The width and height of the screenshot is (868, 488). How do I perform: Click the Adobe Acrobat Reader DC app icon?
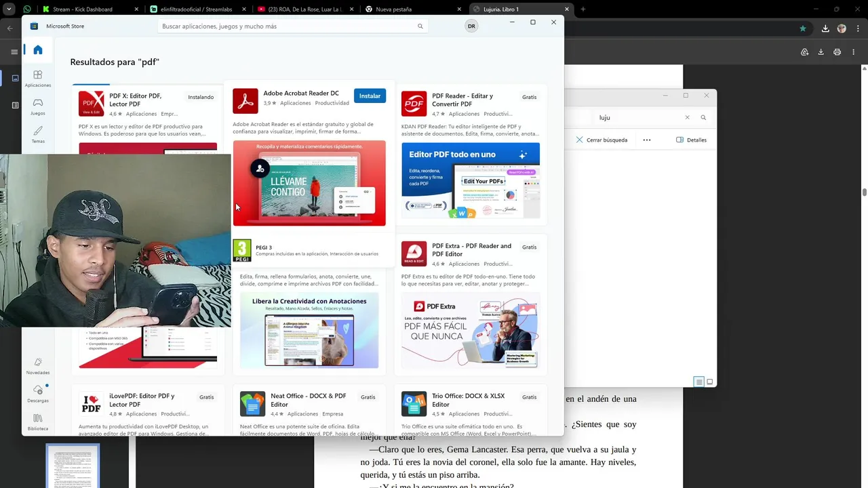tap(245, 101)
